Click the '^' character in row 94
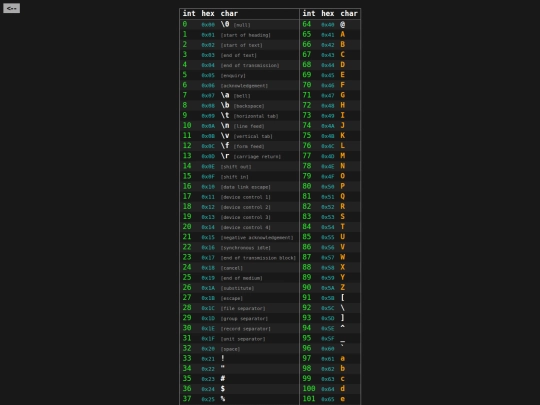 (x=342, y=326)
